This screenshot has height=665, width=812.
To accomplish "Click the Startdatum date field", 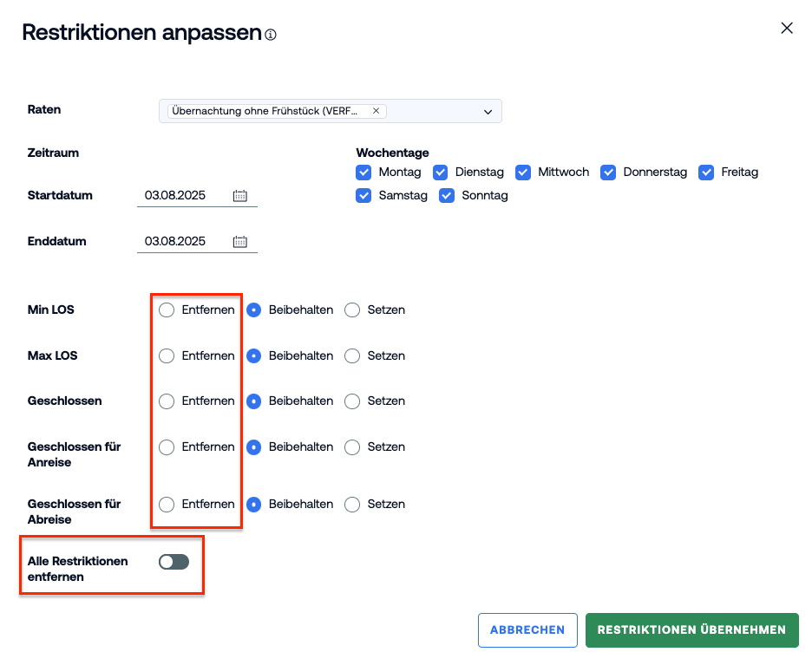I will coord(197,196).
